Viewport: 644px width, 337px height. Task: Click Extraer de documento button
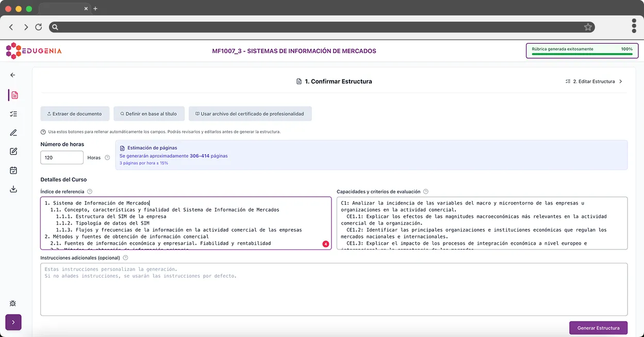[75, 114]
